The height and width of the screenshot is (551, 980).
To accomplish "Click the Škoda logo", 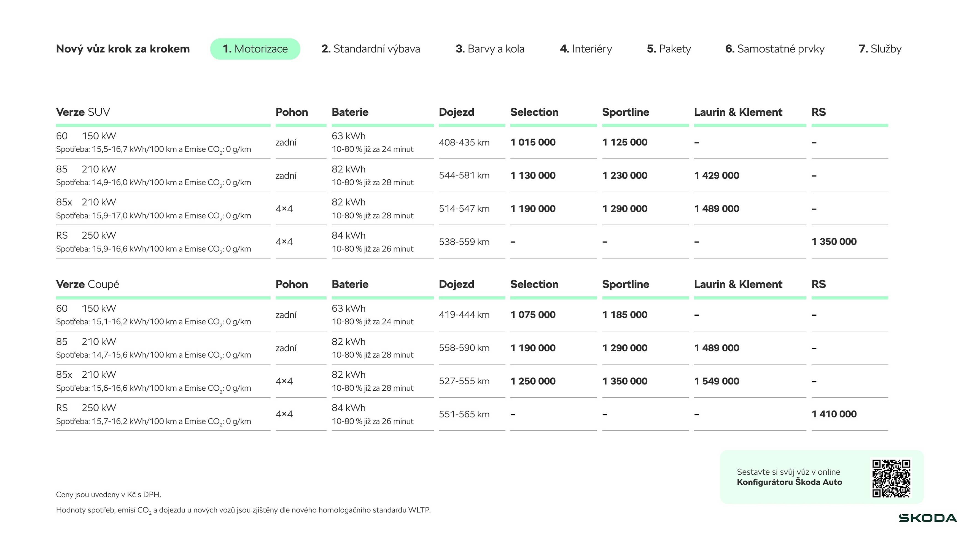I will [928, 518].
